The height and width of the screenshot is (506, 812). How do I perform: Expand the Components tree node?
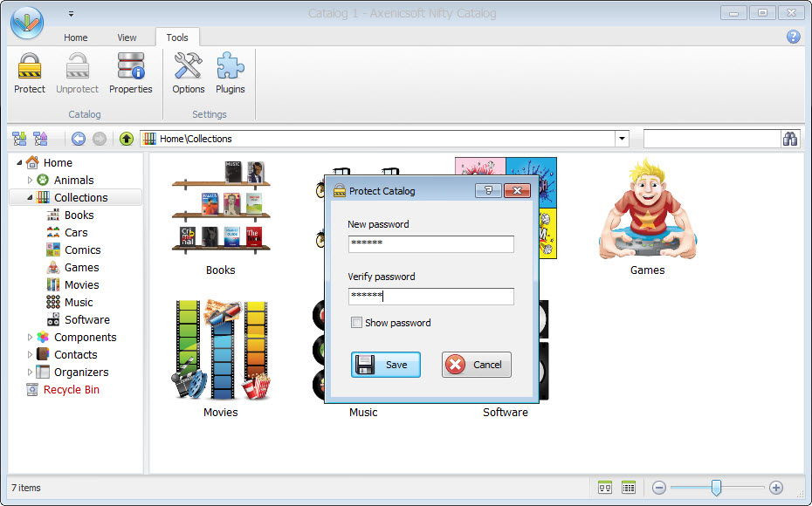[x=30, y=338]
